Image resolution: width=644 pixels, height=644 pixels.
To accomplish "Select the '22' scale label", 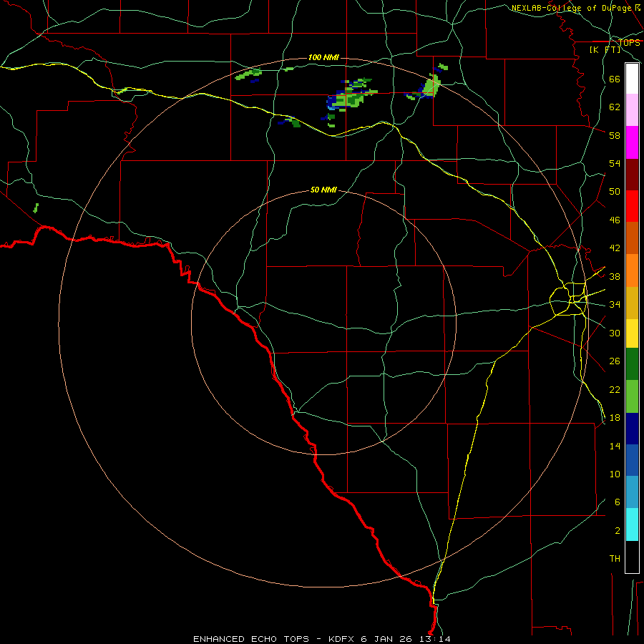I will click(x=615, y=389).
